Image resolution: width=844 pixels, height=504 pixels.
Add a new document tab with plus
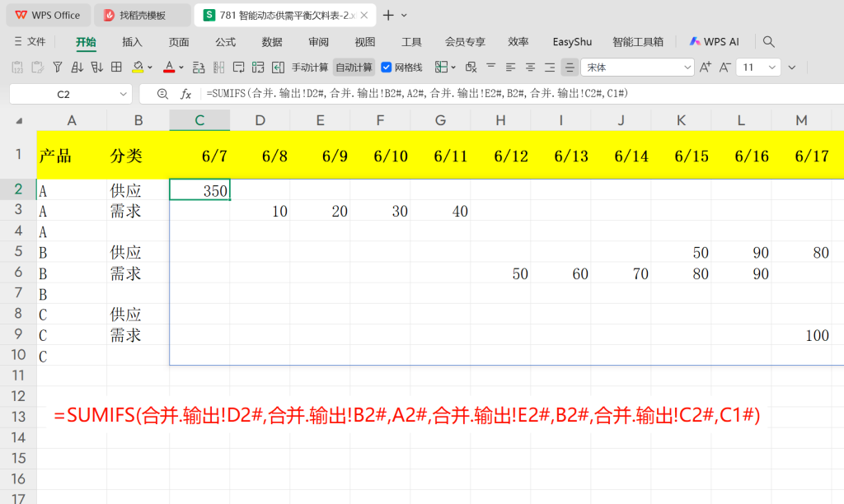(387, 15)
